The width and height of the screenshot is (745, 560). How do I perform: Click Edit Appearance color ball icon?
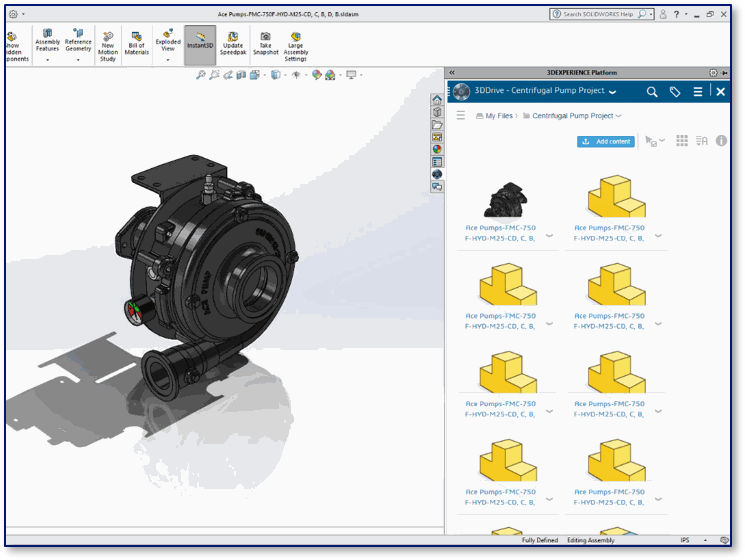pyautogui.click(x=316, y=75)
